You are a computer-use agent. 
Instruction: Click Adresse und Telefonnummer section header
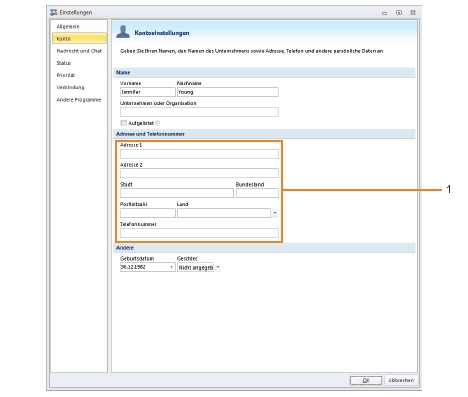(264, 134)
